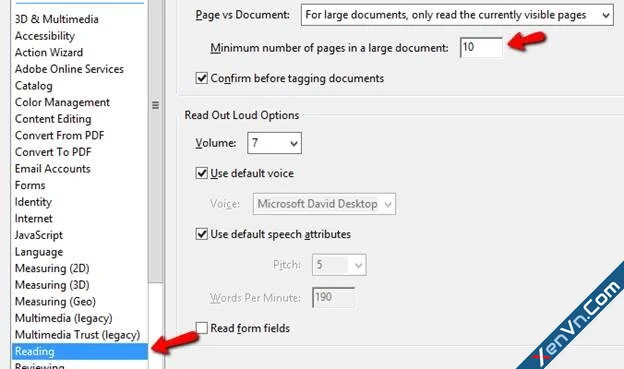Open Email Accounts category
The width and height of the screenshot is (624, 369).
click(53, 169)
